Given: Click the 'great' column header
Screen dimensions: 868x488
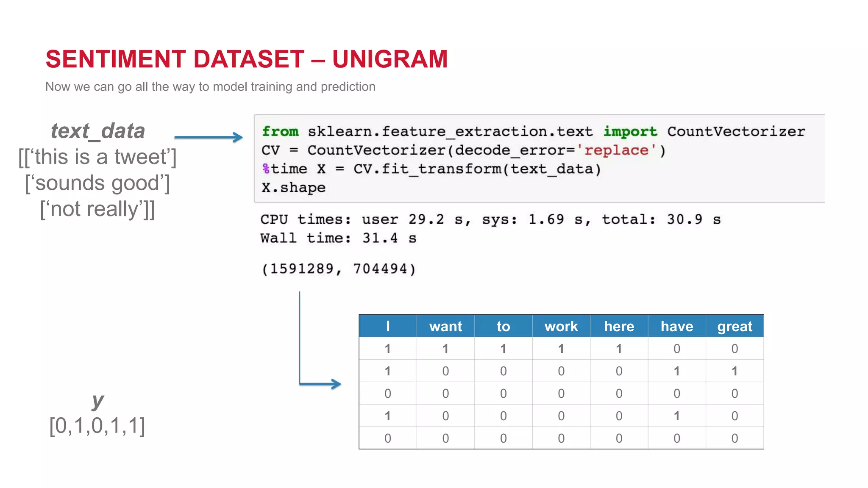Looking at the screenshot, I should click(x=735, y=326).
